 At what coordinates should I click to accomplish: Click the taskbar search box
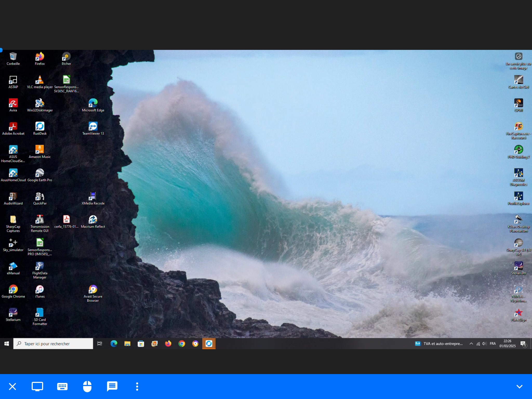tap(53, 344)
